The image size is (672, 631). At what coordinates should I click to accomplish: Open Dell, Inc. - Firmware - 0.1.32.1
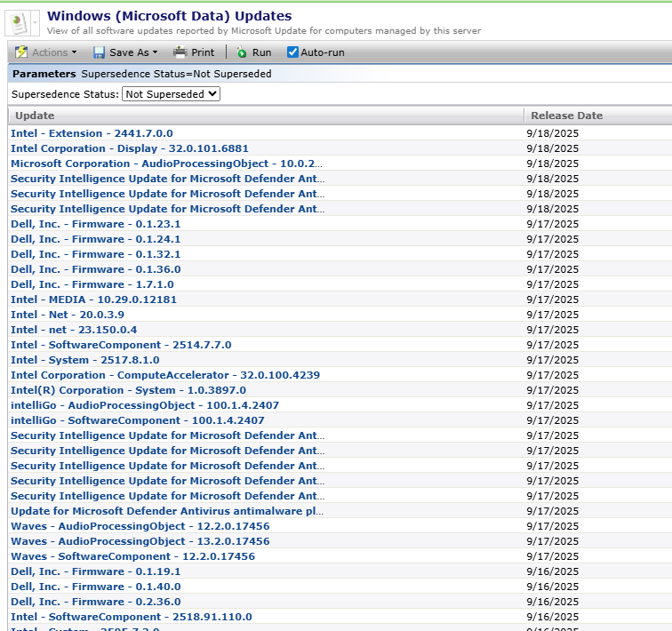[96, 254]
